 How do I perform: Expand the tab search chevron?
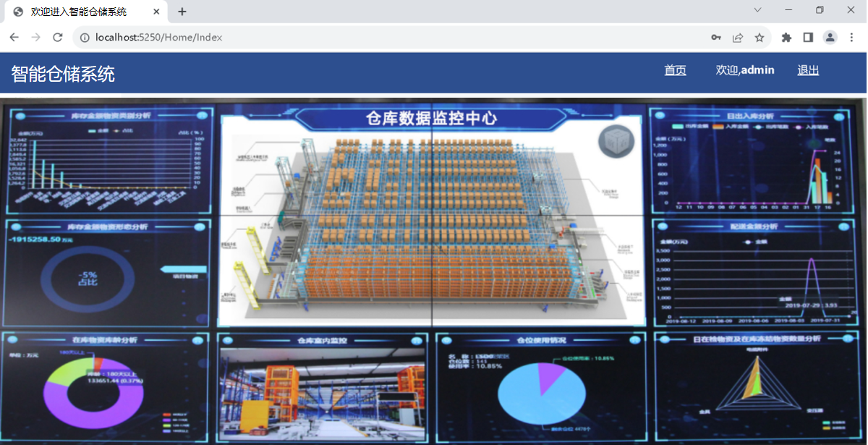coord(757,10)
